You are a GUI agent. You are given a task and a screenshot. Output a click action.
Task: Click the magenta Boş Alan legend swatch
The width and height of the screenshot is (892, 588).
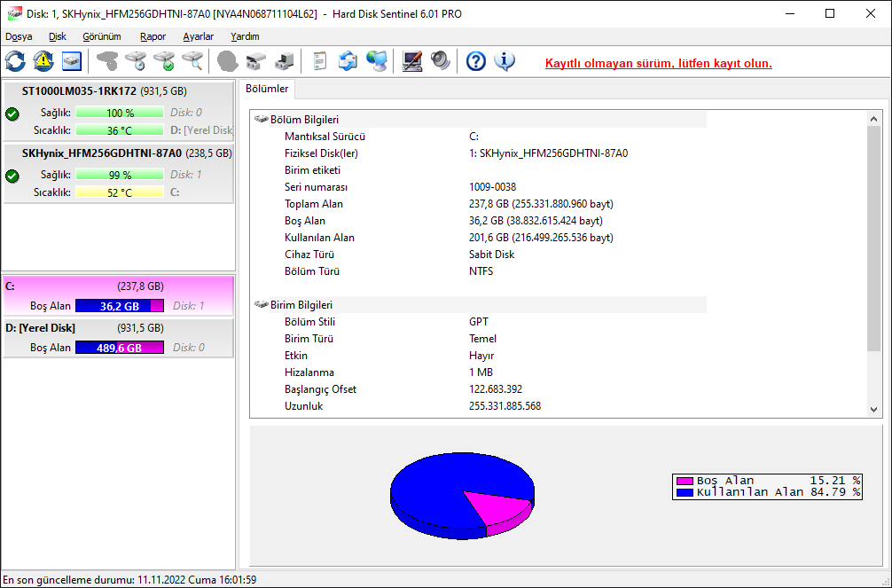click(685, 481)
